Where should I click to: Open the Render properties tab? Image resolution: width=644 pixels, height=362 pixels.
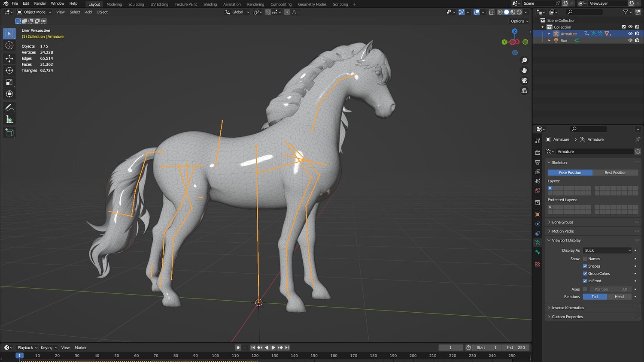point(538,152)
